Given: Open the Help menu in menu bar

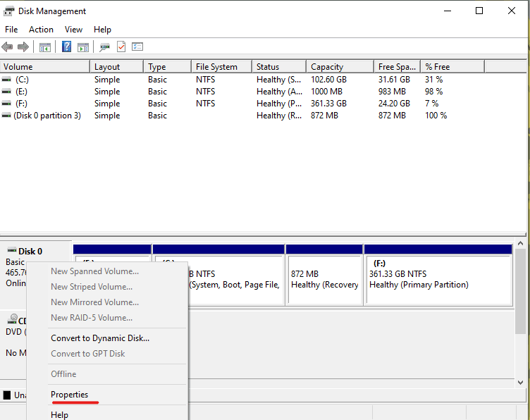Looking at the screenshot, I should (102, 30).
